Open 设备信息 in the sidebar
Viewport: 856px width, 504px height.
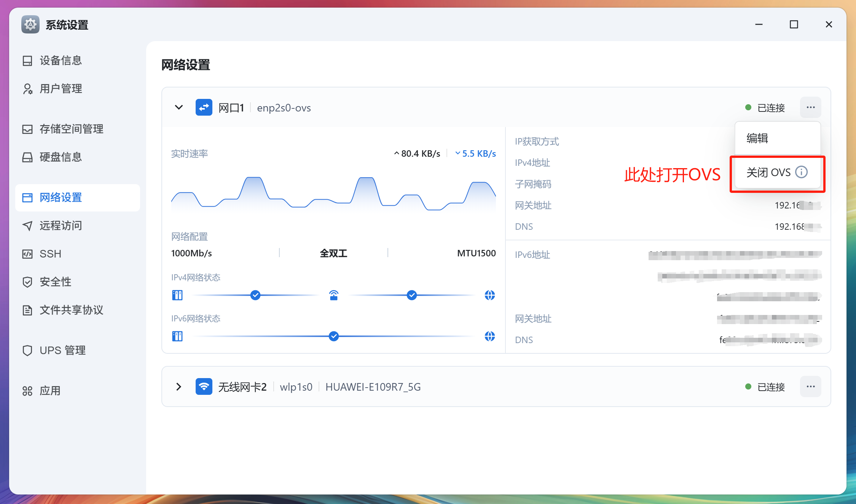click(x=61, y=60)
